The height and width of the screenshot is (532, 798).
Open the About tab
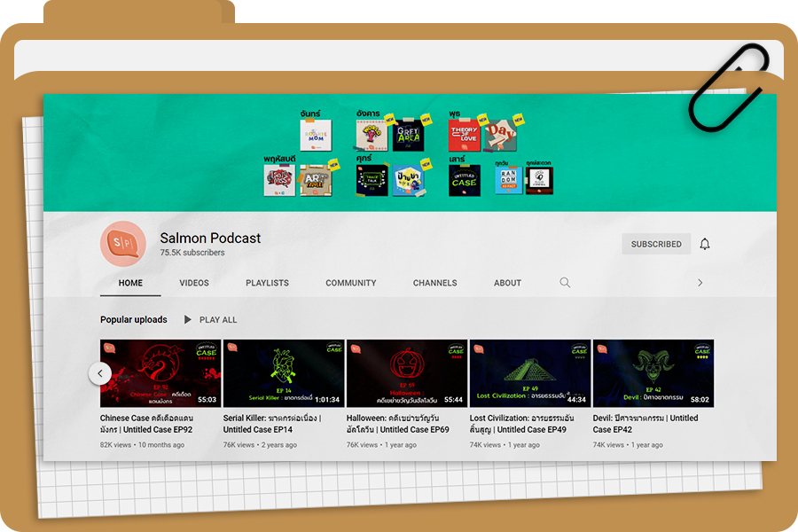[x=507, y=283]
